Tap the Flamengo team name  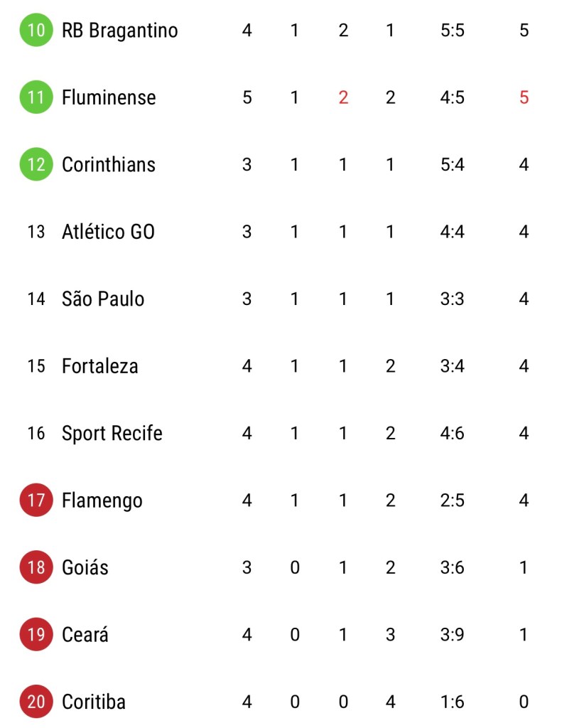pyautogui.click(x=102, y=500)
